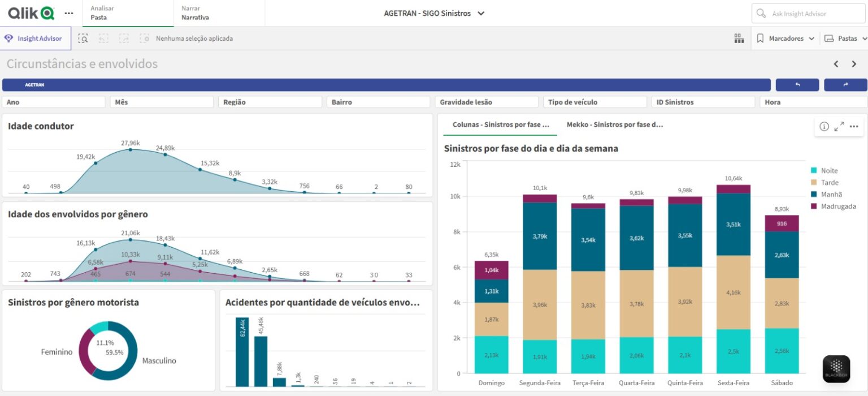868x396 pixels.
Task: Open the global menu beside the Qlik logo
Action: pyautogui.click(x=69, y=13)
